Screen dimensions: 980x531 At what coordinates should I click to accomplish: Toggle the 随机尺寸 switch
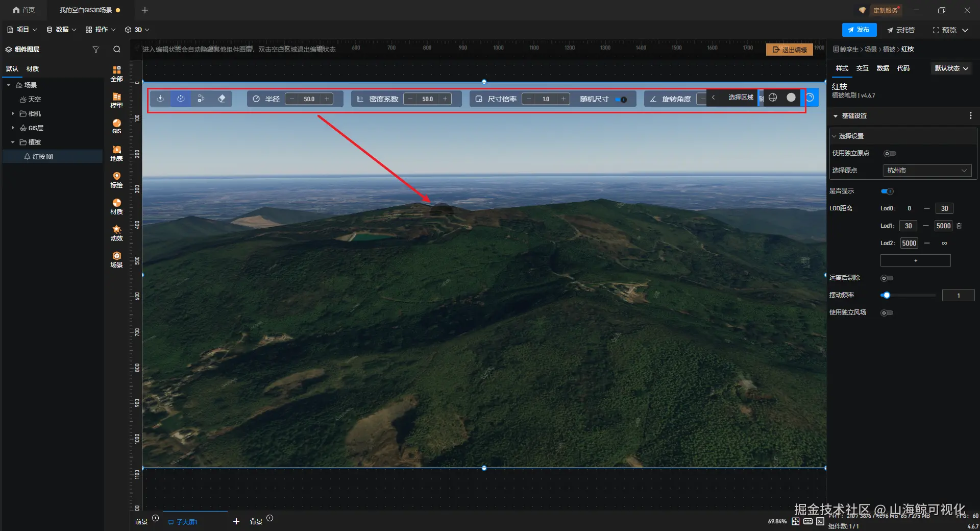coord(621,99)
